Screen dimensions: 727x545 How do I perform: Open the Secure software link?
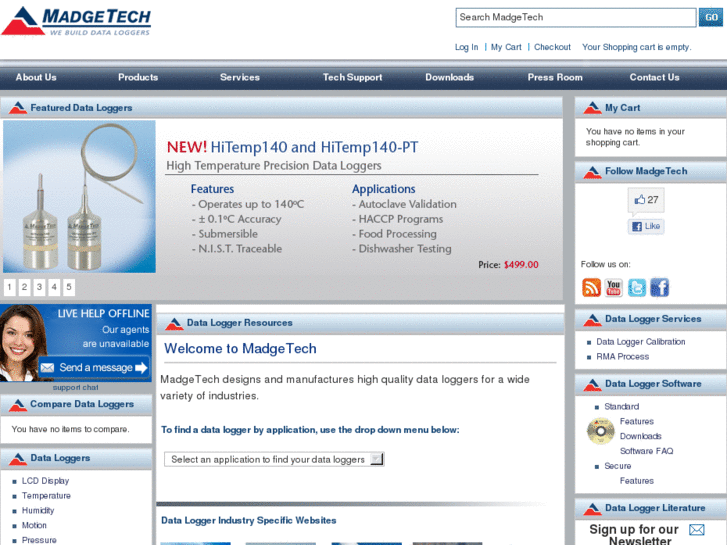(x=618, y=466)
